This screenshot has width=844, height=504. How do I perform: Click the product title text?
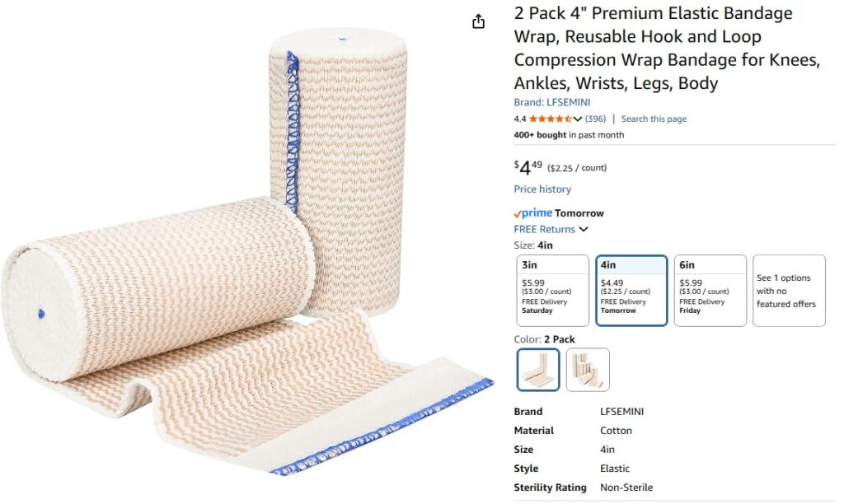click(666, 48)
